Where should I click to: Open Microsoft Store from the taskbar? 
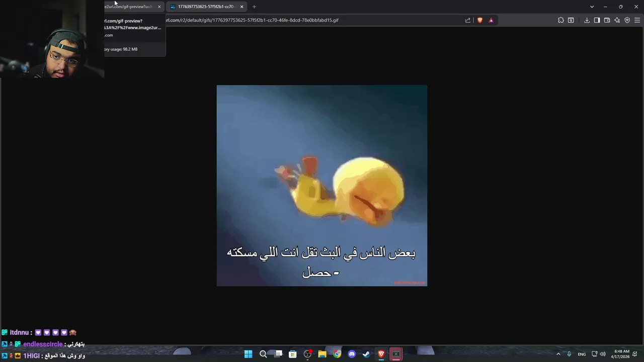click(x=292, y=354)
